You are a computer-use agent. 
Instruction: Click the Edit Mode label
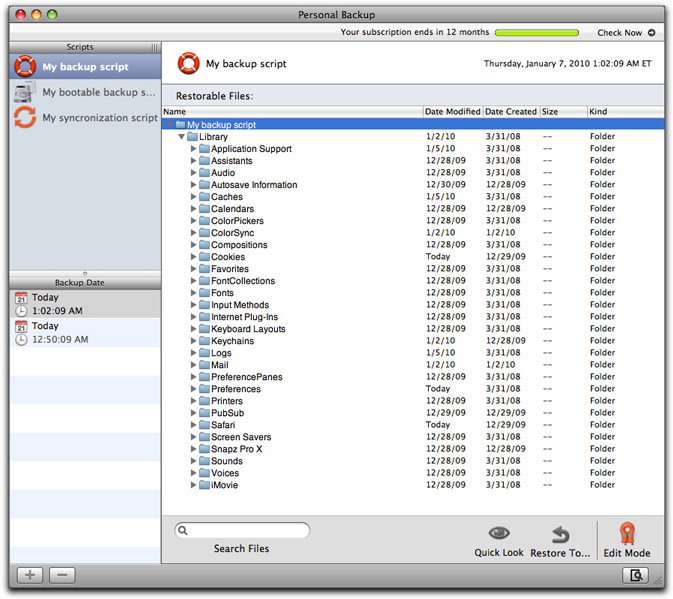pos(627,553)
